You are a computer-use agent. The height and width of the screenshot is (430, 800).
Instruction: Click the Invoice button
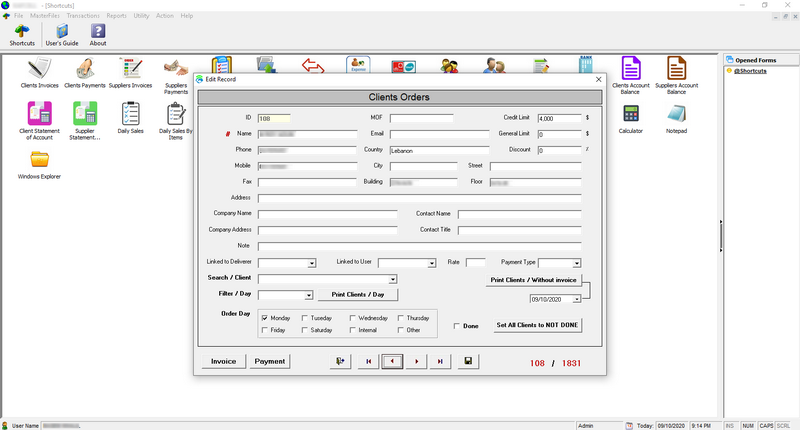click(223, 361)
